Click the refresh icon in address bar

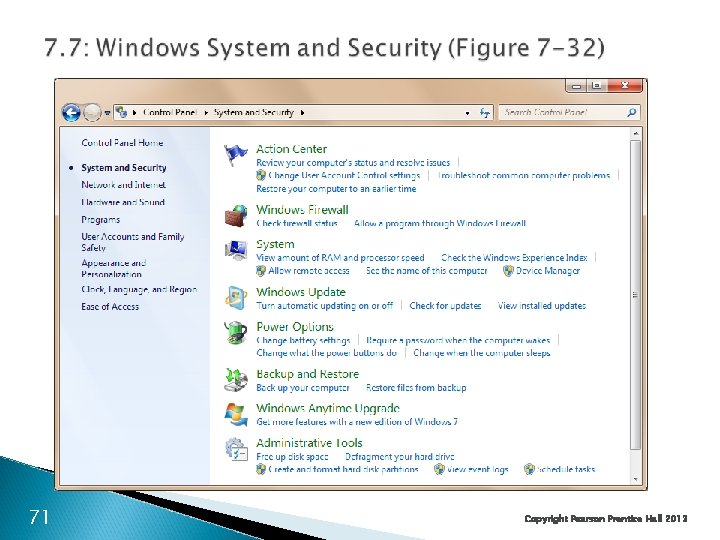pyautogui.click(x=485, y=112)
